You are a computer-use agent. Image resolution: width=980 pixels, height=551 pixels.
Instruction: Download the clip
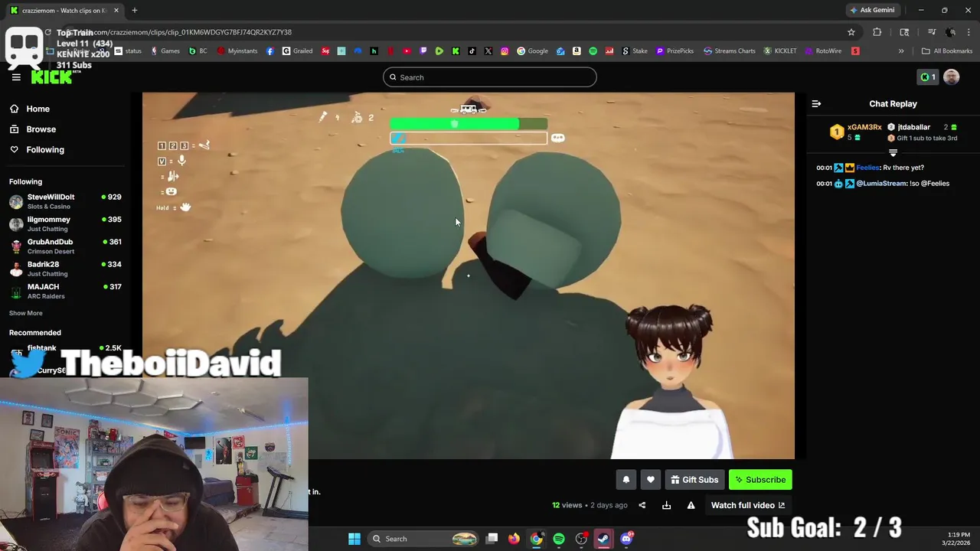pyautogui.click(x=666, y=505)
